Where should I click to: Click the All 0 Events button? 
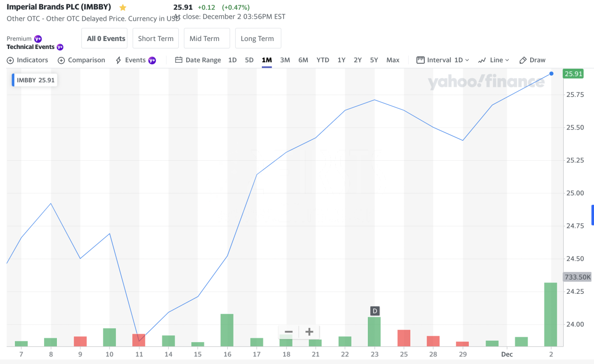(x=106, y=39)
